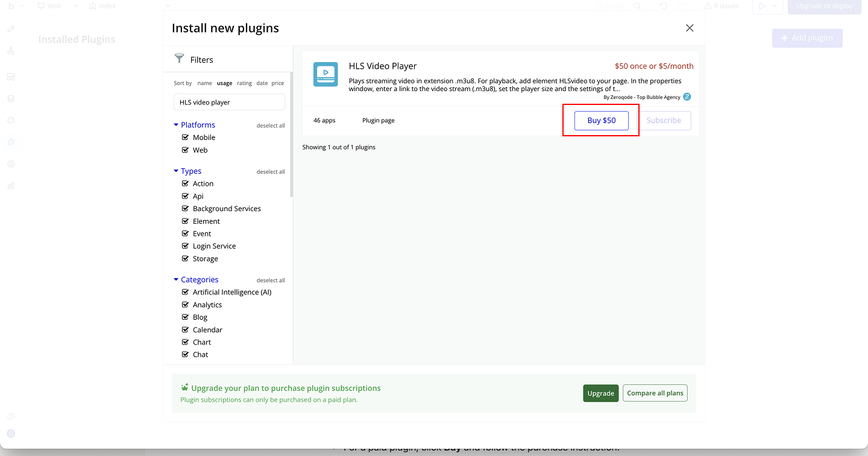
Task: Toggle the Chart category checkbox
Action: [186, 342]
